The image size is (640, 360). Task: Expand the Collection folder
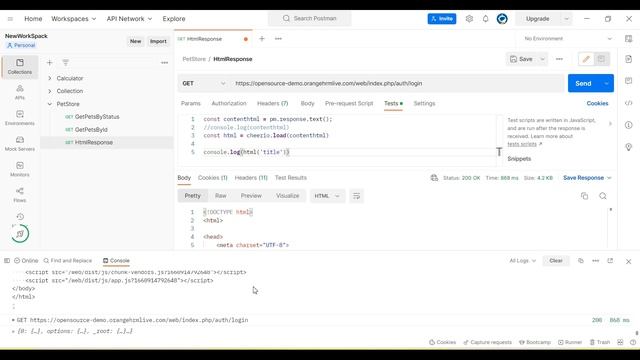click(x=50, y=91)
